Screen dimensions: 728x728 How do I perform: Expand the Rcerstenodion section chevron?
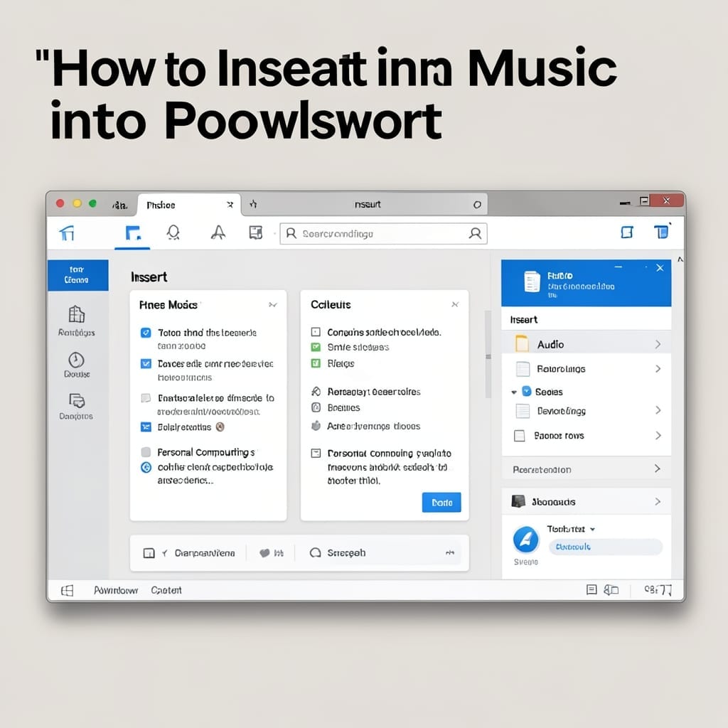[x=658, y=469]
